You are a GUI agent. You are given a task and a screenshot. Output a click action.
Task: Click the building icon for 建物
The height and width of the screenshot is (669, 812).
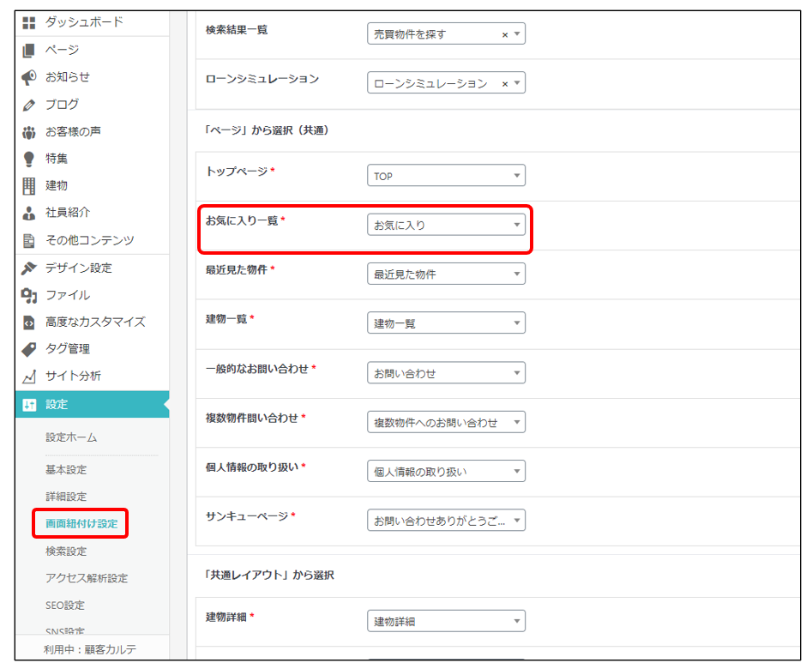pyautogui.click(x=29, y=185)
